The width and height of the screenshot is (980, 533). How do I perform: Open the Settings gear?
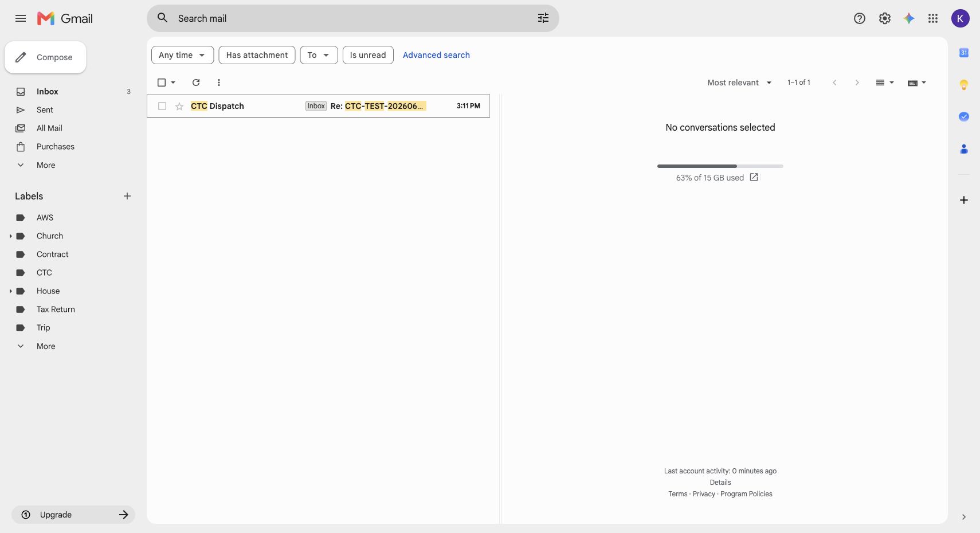point(885,18)
